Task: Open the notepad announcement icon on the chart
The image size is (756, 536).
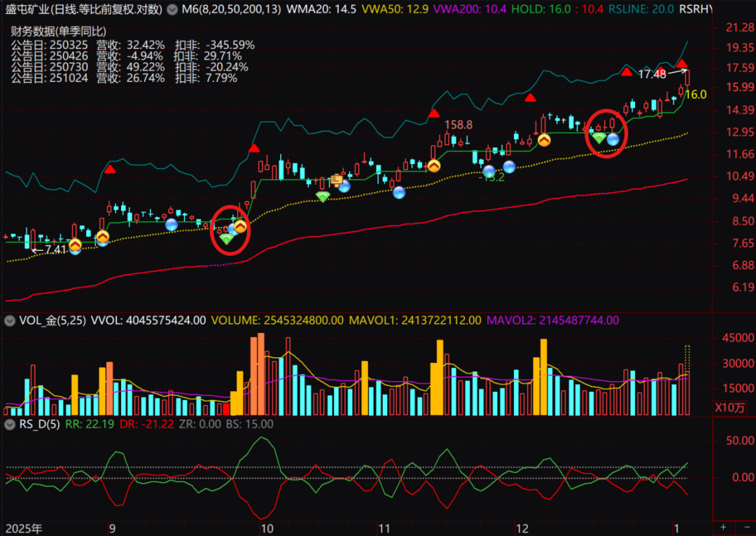Action: click(337, 180)
